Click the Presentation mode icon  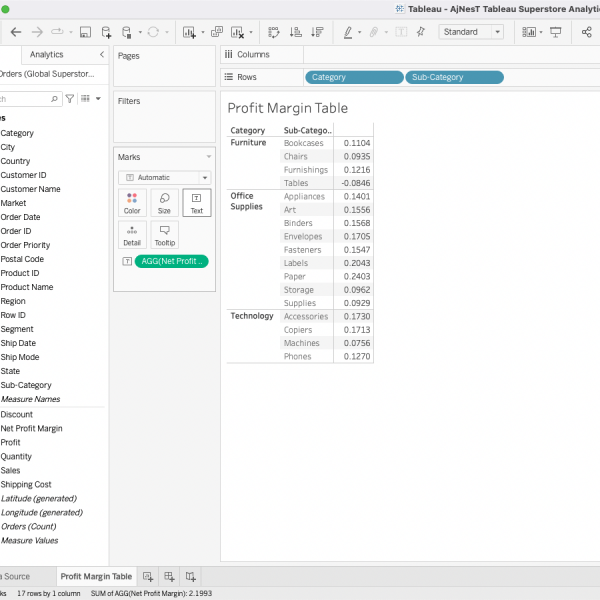556,32
